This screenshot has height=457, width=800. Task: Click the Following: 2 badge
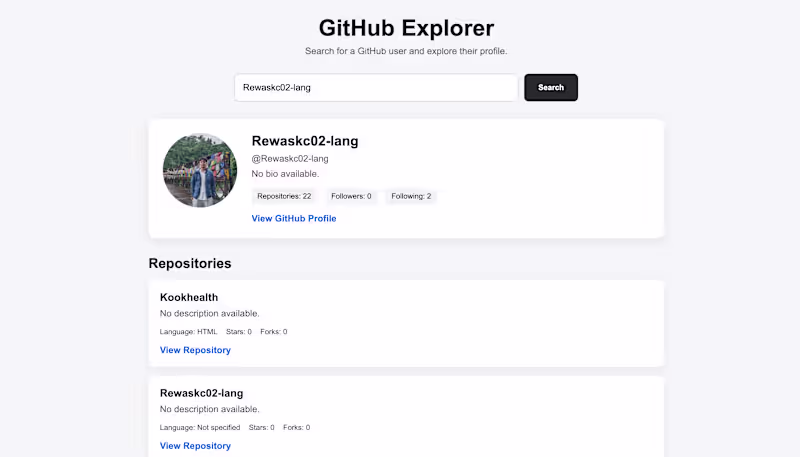pos(411,196)
